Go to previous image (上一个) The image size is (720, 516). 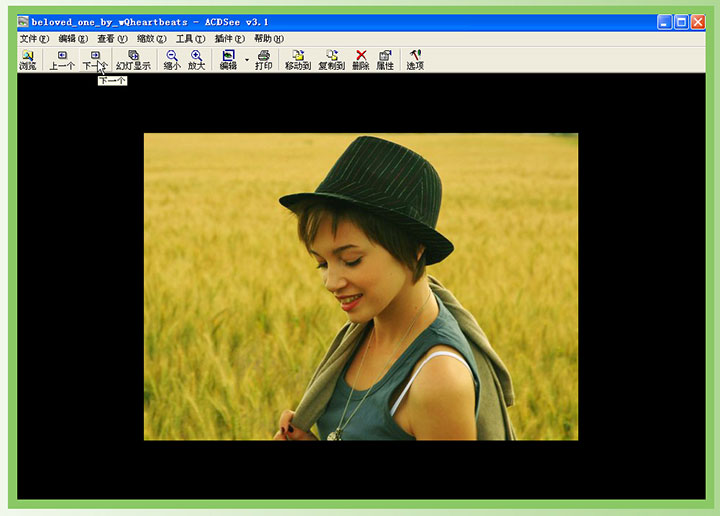62,60
